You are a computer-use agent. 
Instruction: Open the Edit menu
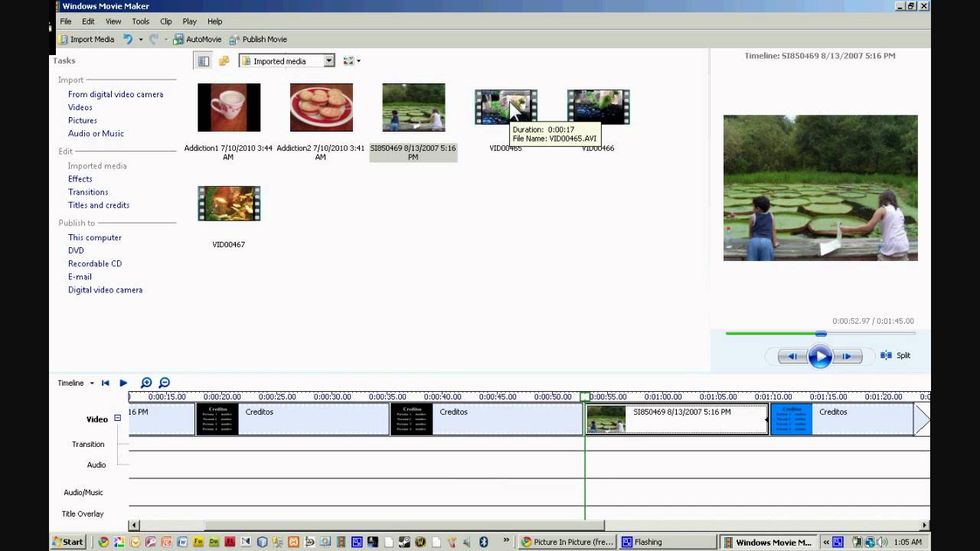tap(89, 21)
